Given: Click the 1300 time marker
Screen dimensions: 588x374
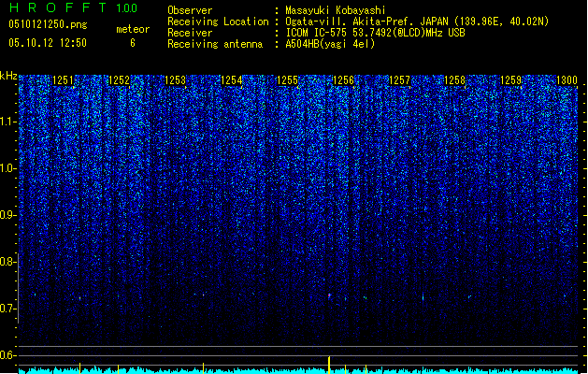Looking at the screenshot, I should [567, 80].
